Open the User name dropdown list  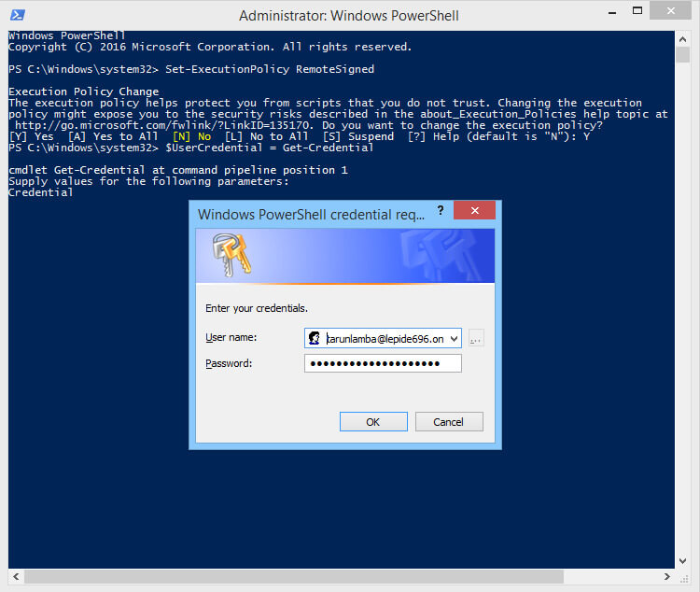[454, 339]
